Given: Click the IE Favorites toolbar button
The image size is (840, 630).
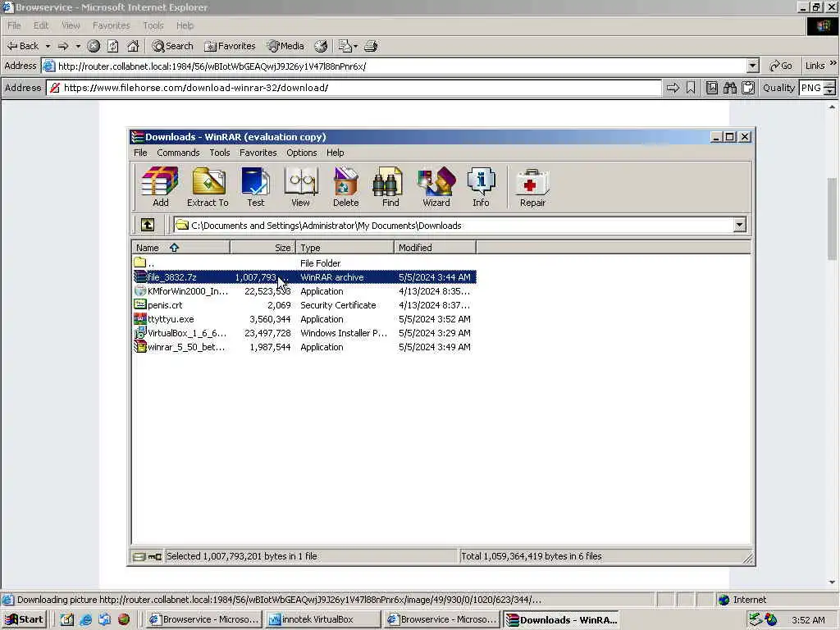Looking at the screenshot, I should [230, 46].
